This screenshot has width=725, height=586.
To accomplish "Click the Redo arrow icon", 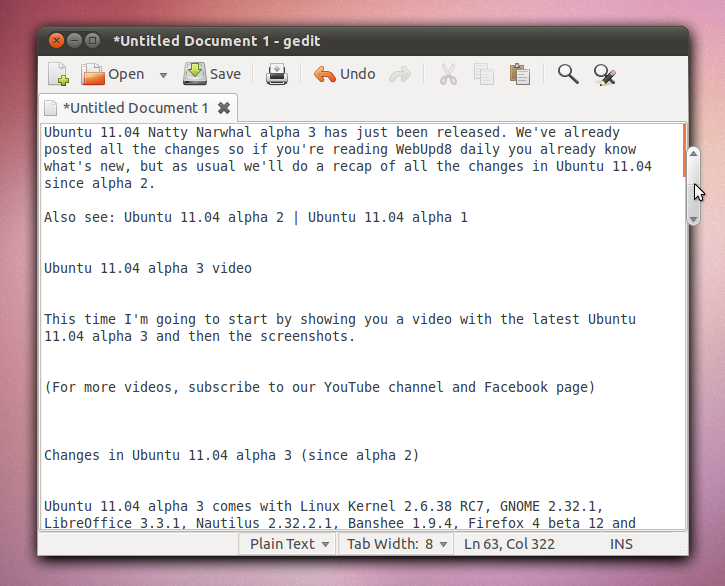I will point(400,74).
